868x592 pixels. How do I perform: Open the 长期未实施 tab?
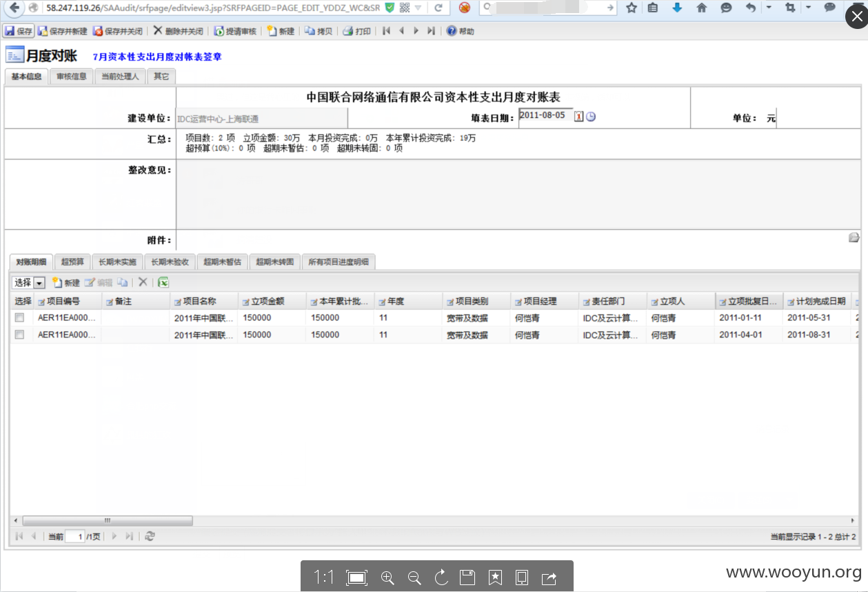click(x=118, y=262)
